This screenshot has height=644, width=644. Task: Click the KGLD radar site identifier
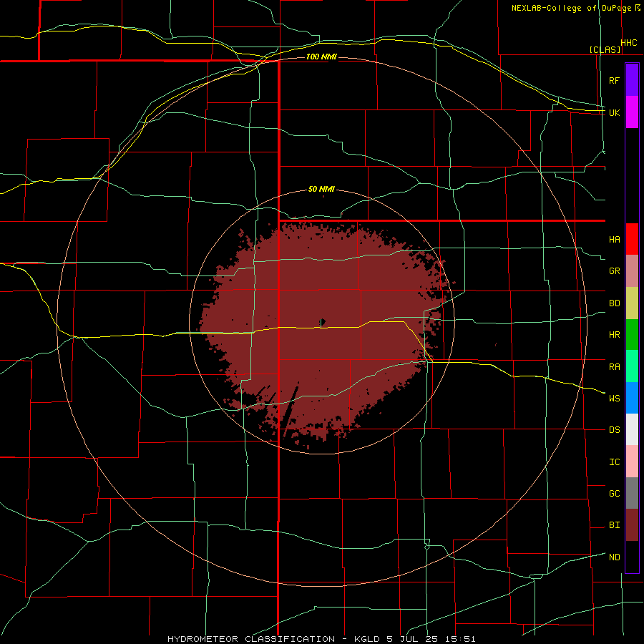coord(366,639)
